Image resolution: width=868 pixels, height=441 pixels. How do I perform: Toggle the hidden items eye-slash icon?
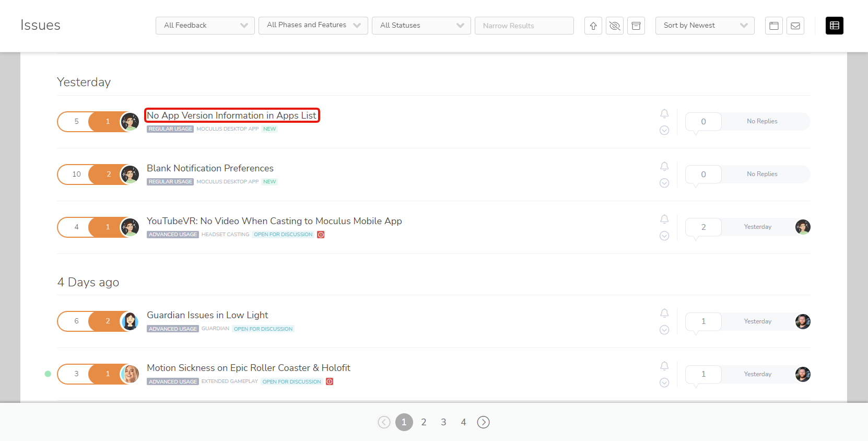pyautogui.click(x=615, y=26)
